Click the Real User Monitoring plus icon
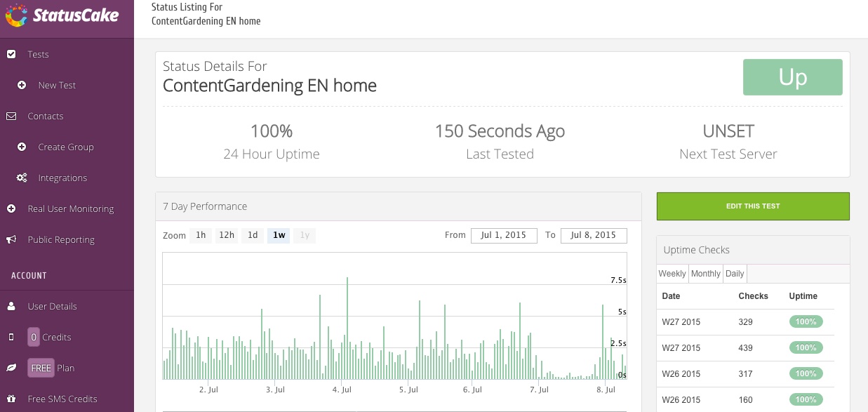Image resolution: width=868 pixels, height=412 pixels. [x=11, y=208]
